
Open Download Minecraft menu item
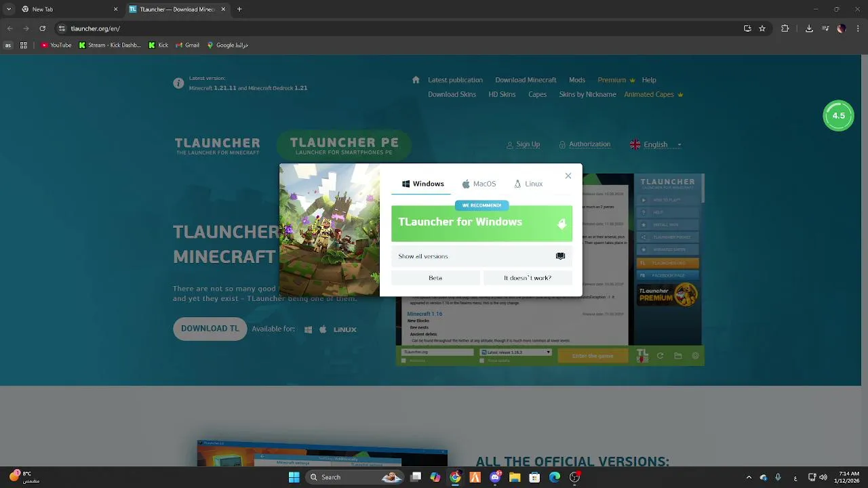(526, 80)
